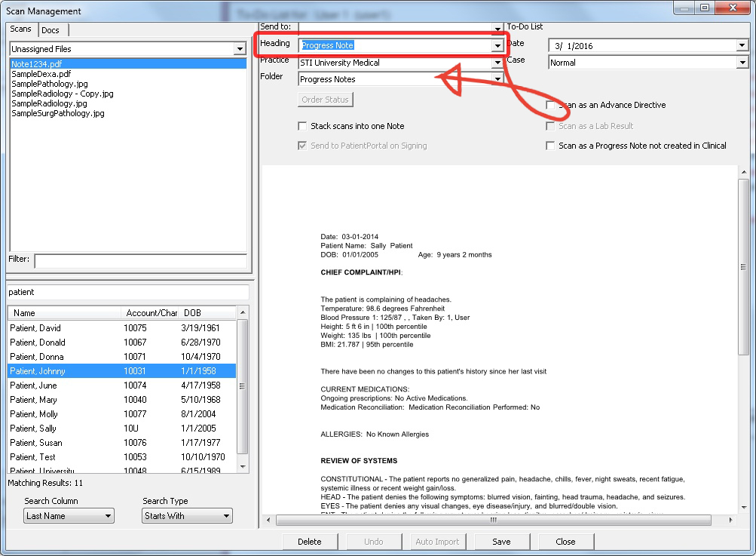The width and height of the screenshot is (756, 556).
Task: Select Patient, Sally in results list
Action: click(32, 429)
